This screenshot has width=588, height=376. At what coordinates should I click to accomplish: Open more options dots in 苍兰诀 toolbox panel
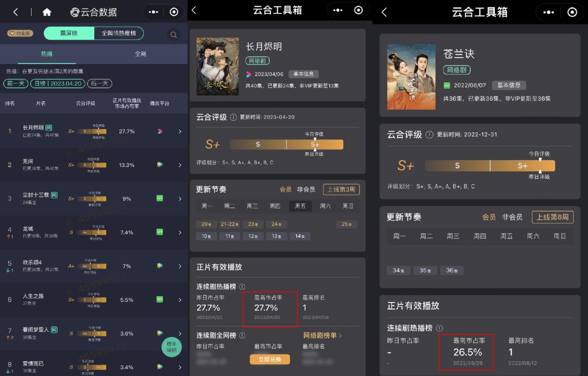coord(549,12)
